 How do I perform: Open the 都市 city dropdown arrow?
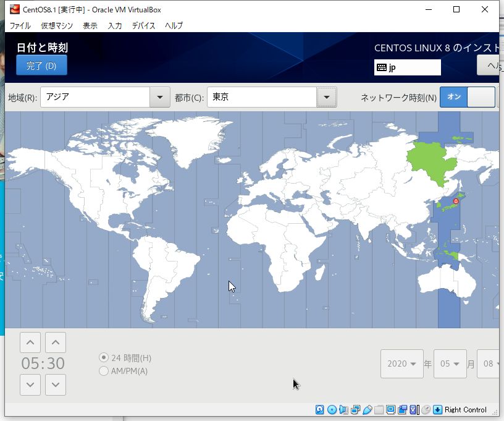point(327,97)
